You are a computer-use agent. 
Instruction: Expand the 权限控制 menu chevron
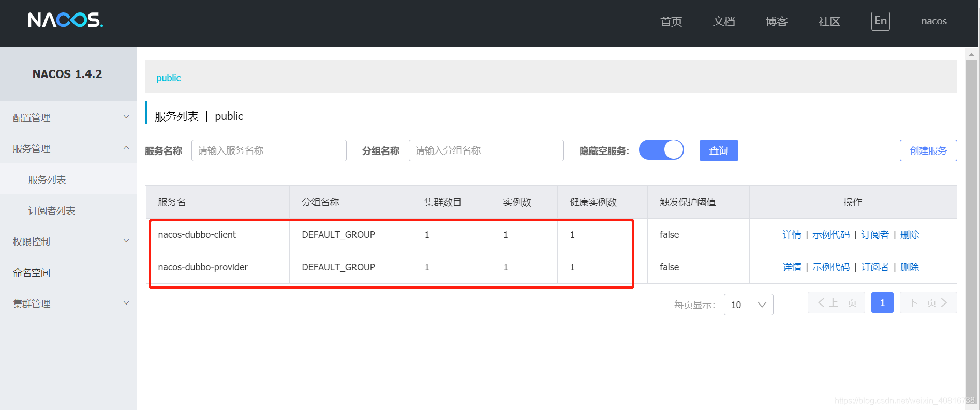tap(126, 241)
